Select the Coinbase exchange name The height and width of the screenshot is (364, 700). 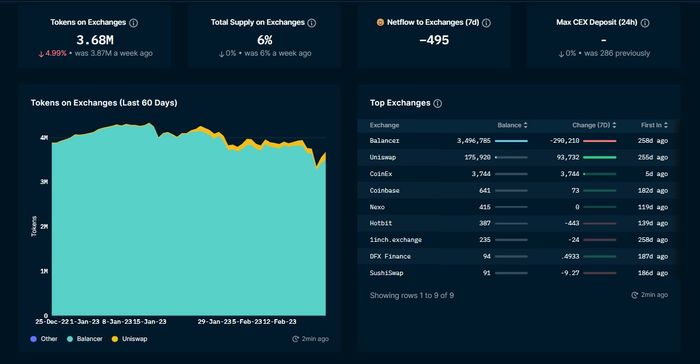384,190
